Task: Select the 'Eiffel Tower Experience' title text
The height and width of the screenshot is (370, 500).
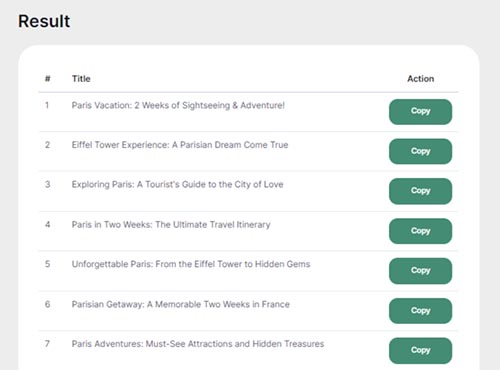Action: [180, 145]
